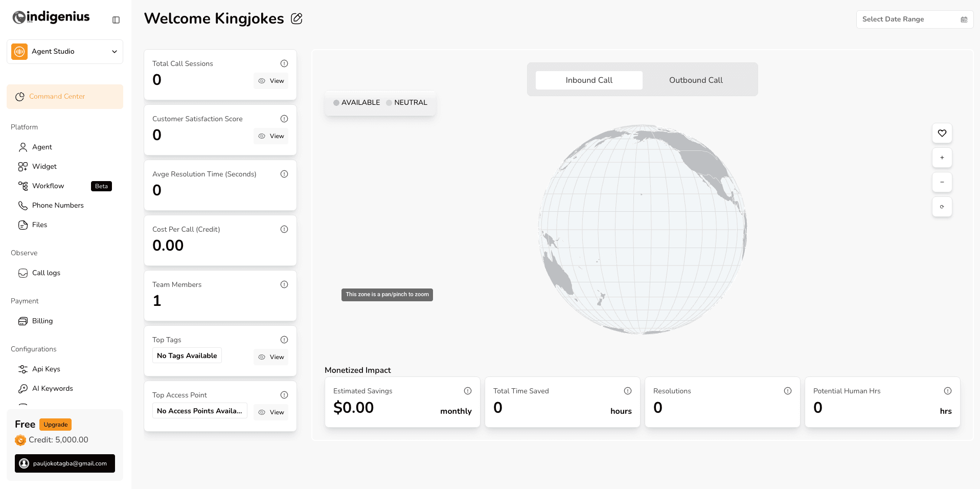Switch to the Inbound Call tab
Image resolution: width=980 pixels, height=489 pixels.
click(x=589, y=80)
